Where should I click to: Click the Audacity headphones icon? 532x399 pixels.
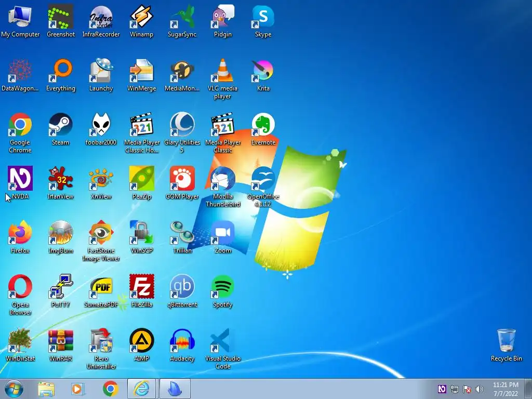click(x=182, y=341)
